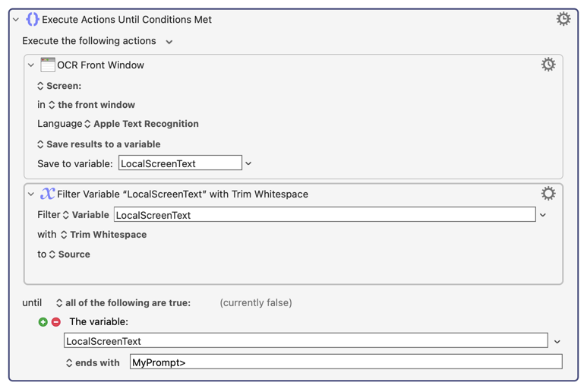Open the Filter Variable gear menu
The height and width of the screenshot is (392, 587).
tap(548, 194)
